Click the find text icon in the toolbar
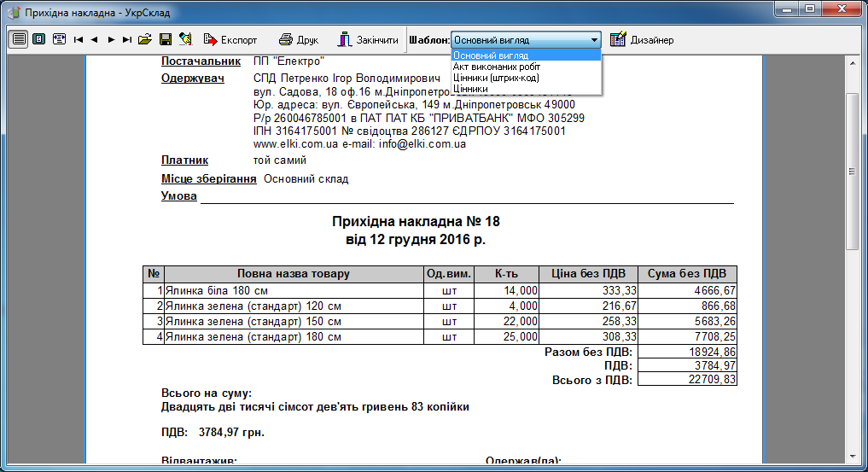This screenshot has height=472, width=868. [185, 39]
